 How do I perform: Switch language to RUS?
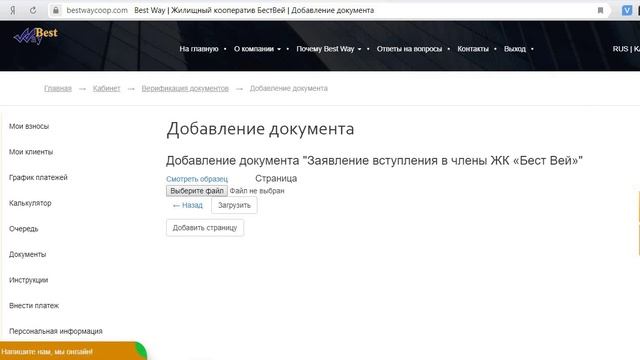tap(620, 49)
